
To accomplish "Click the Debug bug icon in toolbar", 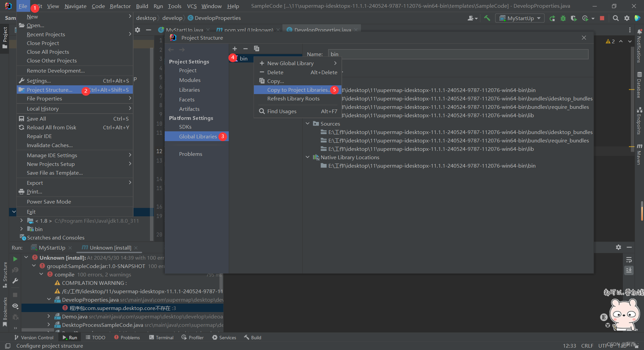I will pyautogui.click(x=563, y=18).
